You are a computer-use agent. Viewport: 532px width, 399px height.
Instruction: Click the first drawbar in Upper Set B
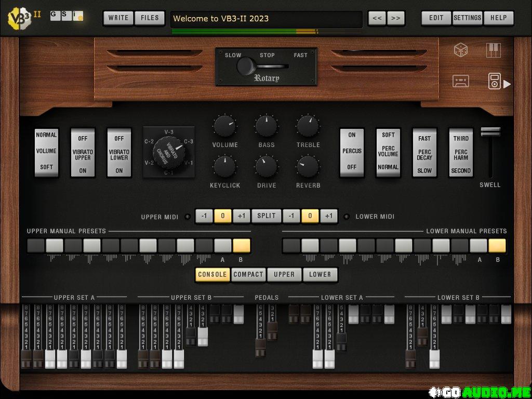click(x=143, y=360)
